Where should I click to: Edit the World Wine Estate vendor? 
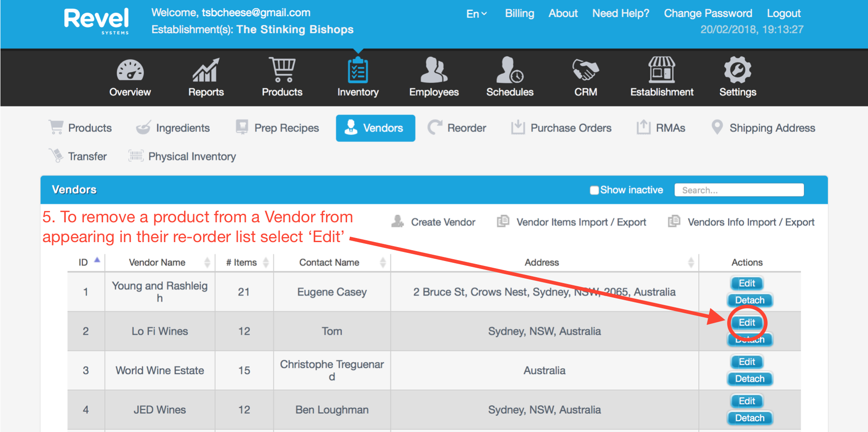(x=746, y=362)
